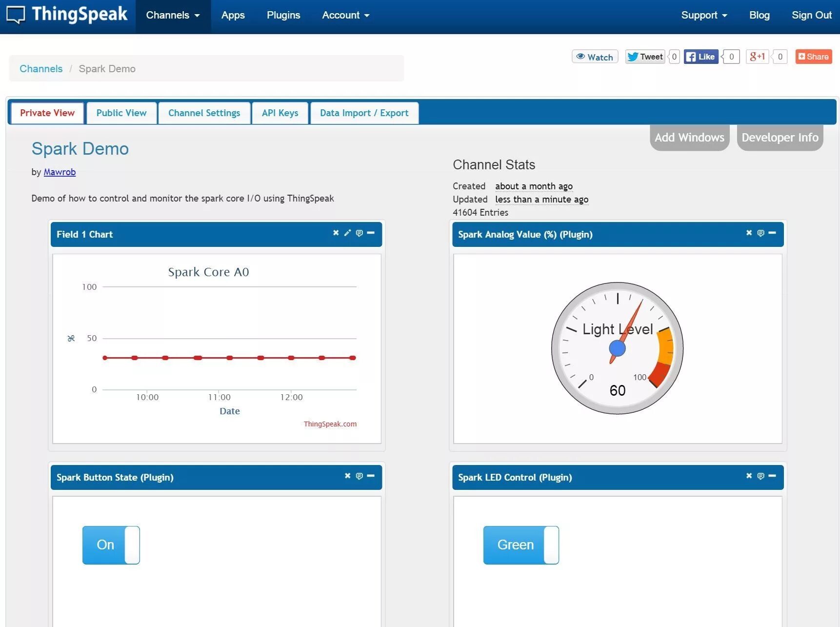840x627 pixels.
Task: Open export options for Field 1 Chart
Action: coord(360,233)
